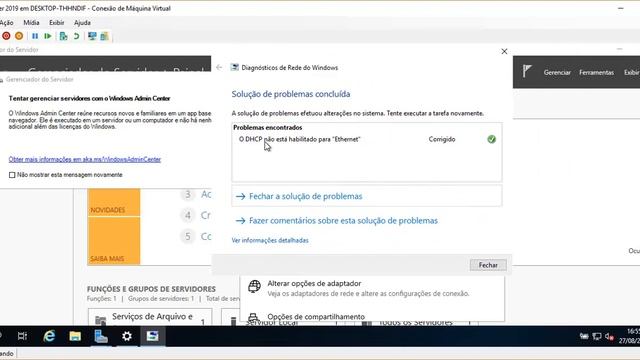Click the back arrow in the Diagnósticos de Rede dialog
This screenshot has width=640, height=360.
pos(219,67)
